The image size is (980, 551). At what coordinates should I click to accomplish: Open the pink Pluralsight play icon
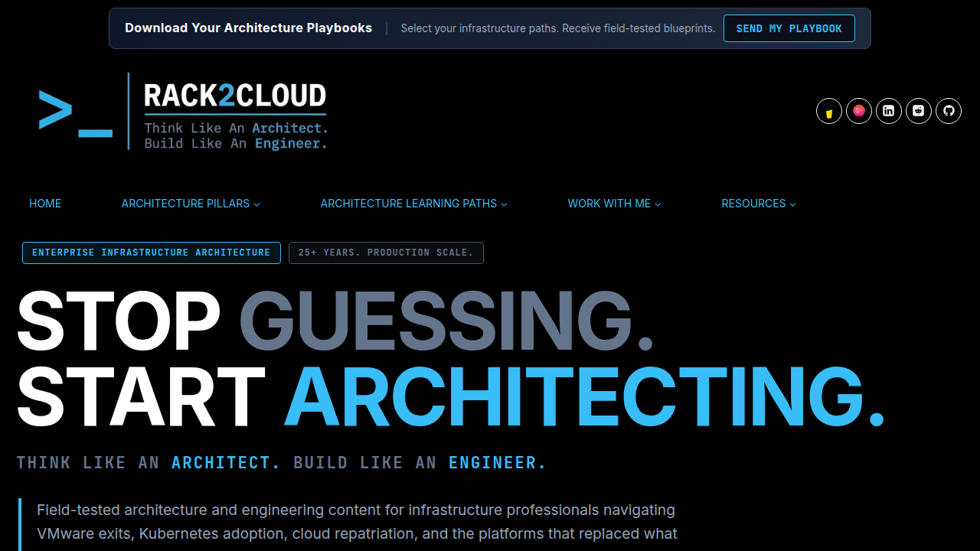859,111
